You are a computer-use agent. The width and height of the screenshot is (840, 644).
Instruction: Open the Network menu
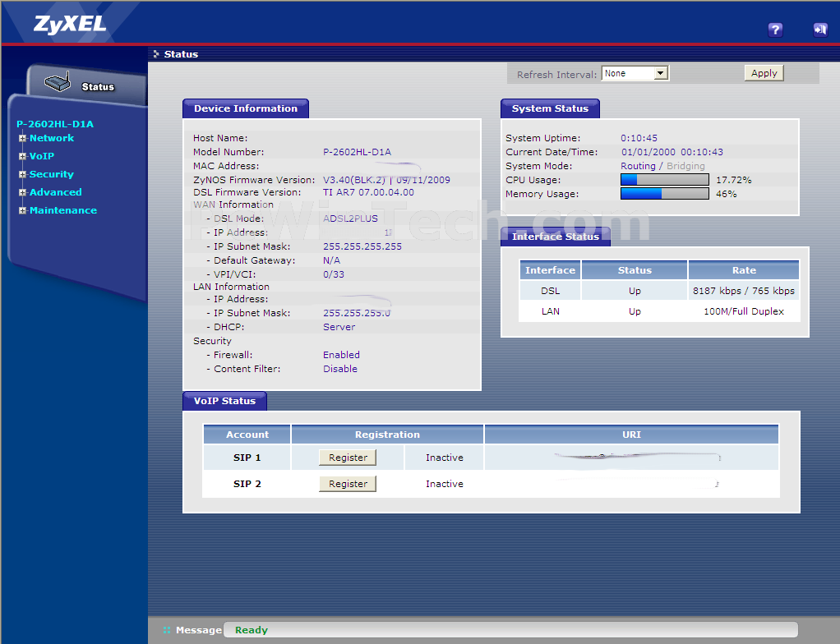pos(52,138)
